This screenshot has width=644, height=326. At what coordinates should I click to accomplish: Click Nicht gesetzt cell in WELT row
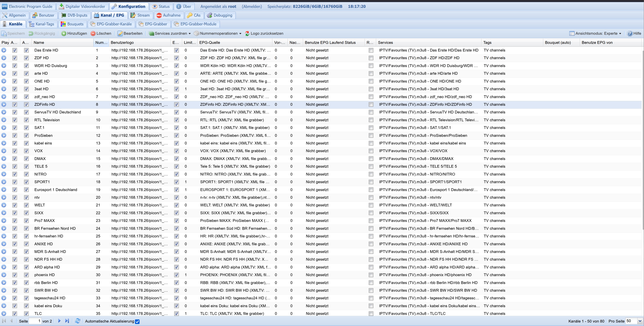coord(334,205)
